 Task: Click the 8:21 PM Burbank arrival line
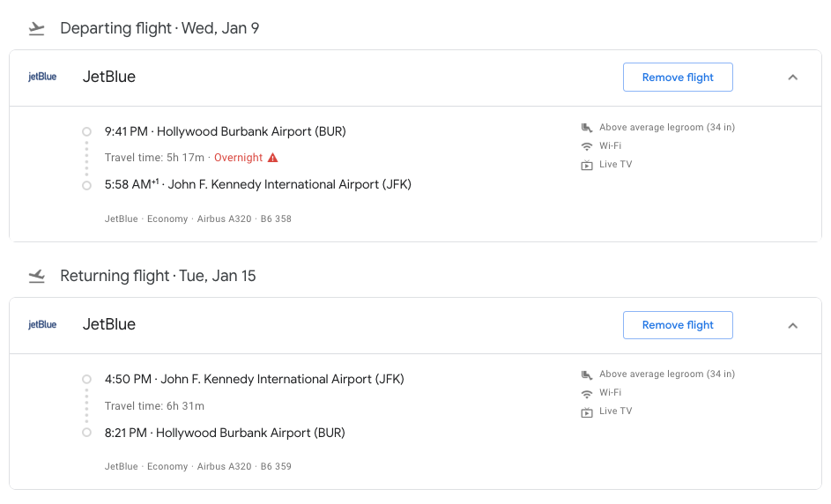(225, 434)
